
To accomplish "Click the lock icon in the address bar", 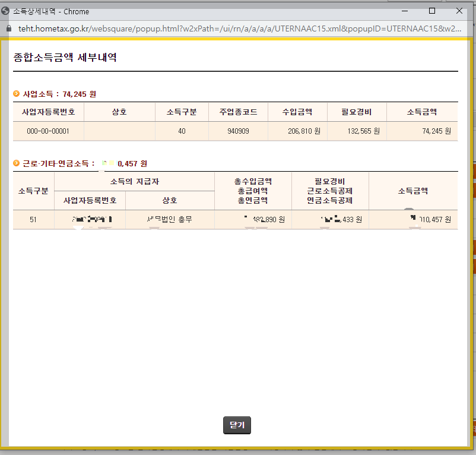I will [x=8, y=28].
